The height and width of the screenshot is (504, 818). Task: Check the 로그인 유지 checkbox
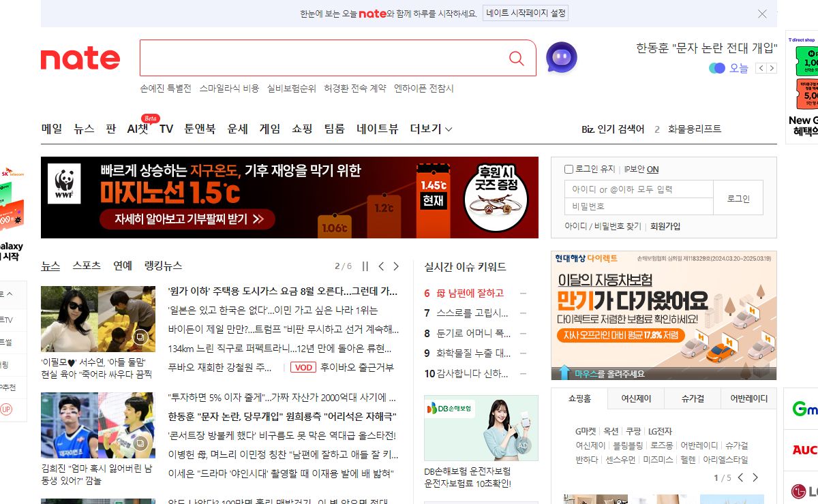569,169
